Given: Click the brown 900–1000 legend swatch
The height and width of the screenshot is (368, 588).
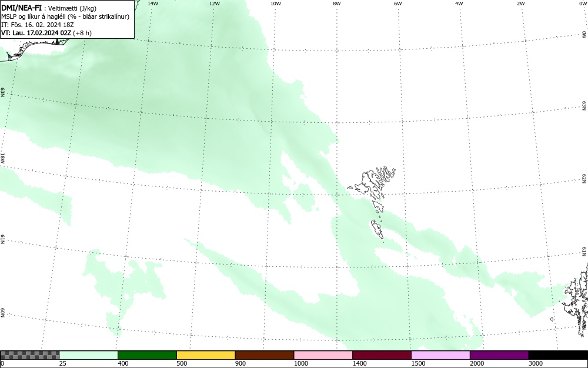Looking at the screenshot, I should (265, 355).
